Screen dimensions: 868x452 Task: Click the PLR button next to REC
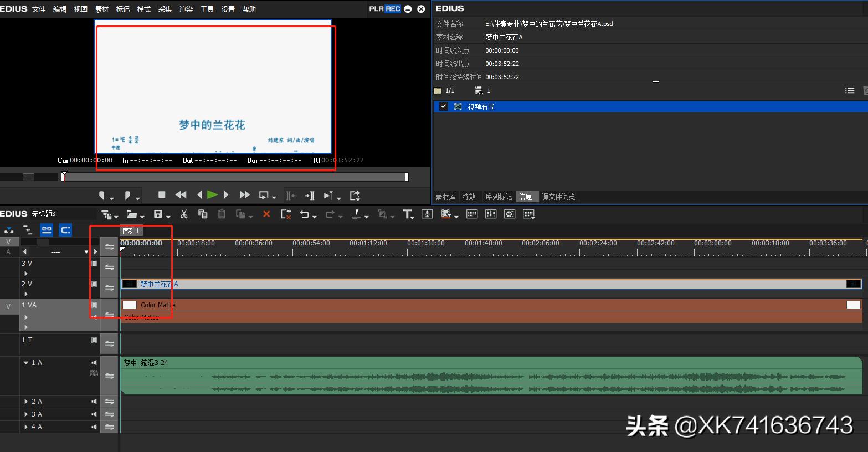pos(376,8)
